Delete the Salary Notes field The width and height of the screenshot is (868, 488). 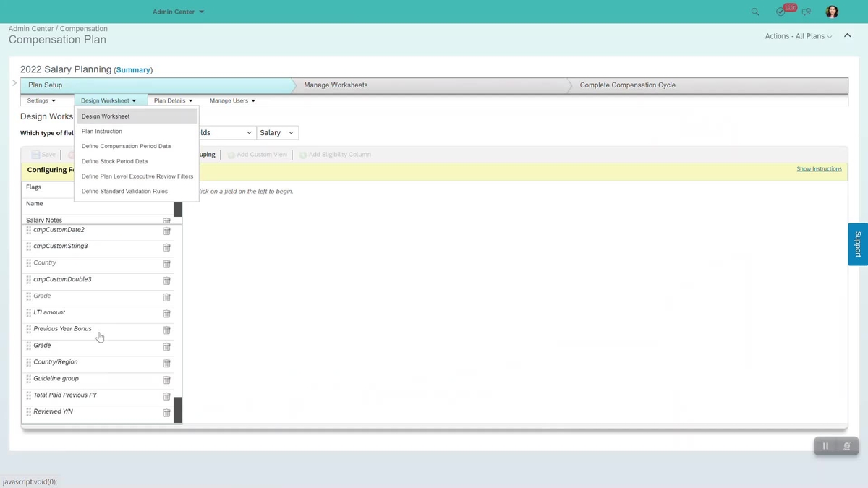coord(166,221)
